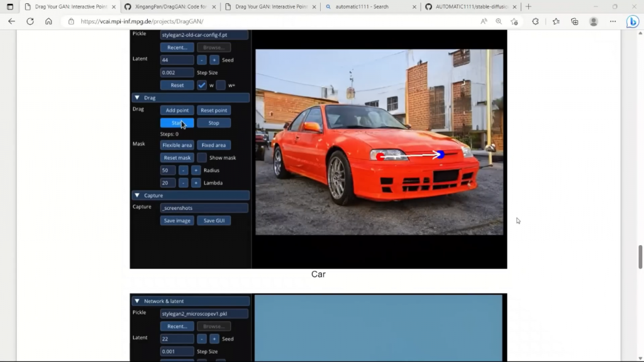644x362 pixels.
Task: Add this page to favorites
Action: [514, 21]
